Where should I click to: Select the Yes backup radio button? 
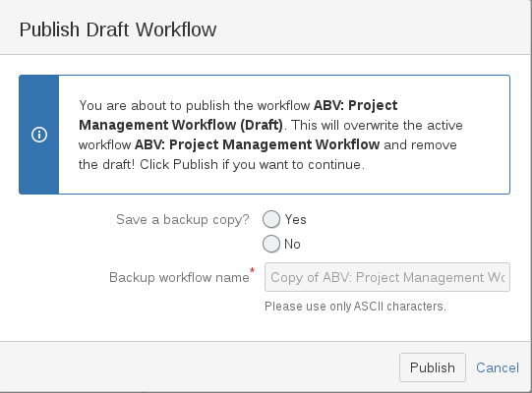point(271,219)
